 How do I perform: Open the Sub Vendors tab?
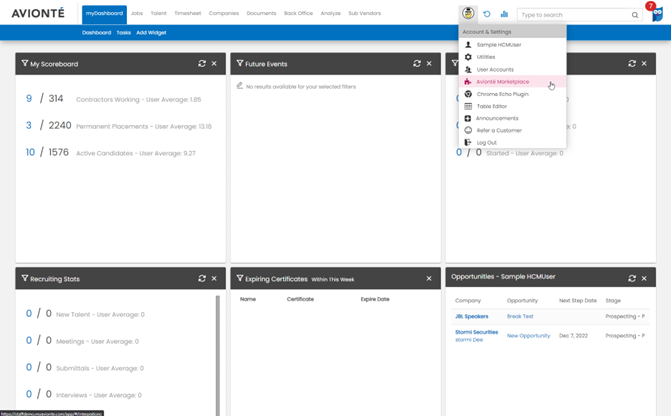(365, 13)
